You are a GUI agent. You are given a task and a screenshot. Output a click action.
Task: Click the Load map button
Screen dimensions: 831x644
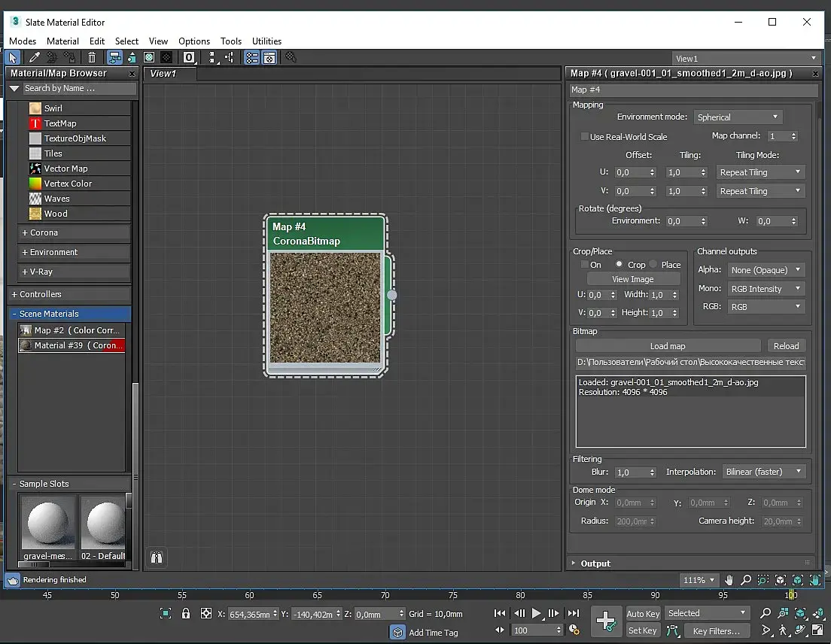668,346
